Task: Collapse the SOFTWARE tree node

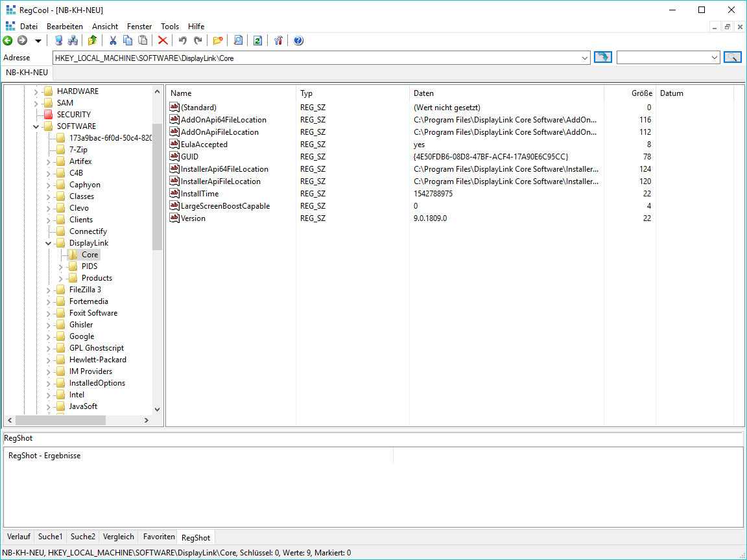Action: (36, 126)
